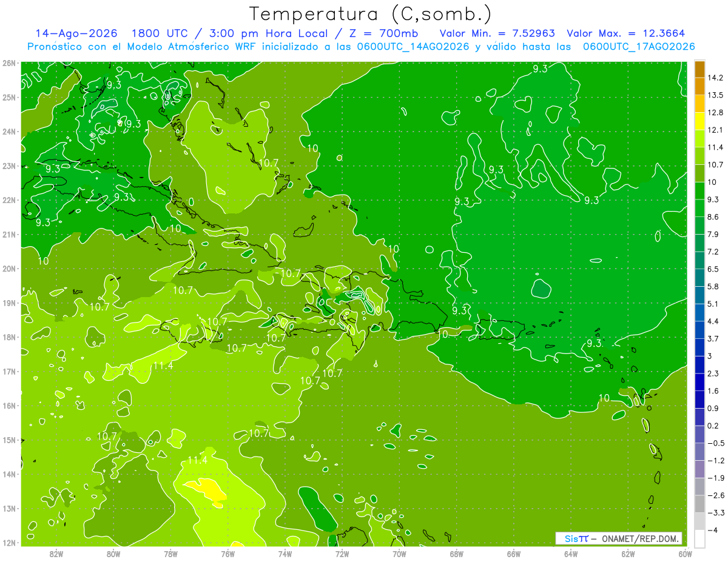Click the longitude axis label "62W"
The height and width of the screenshot is (562, 728).
(x=628, y=554)
